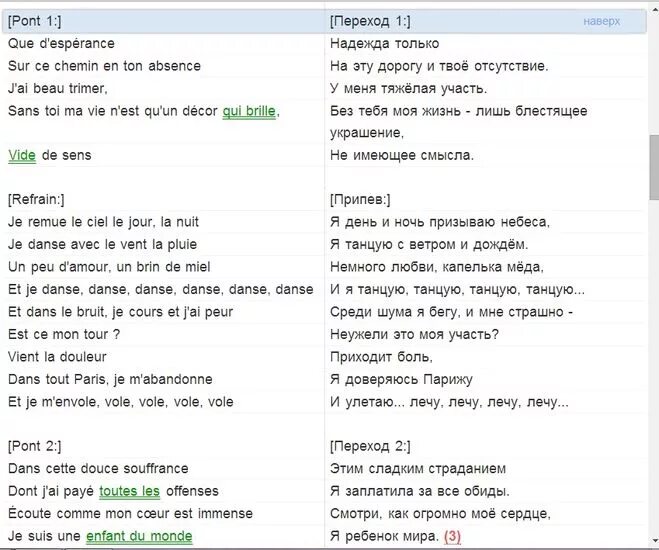Click the vertical scrollbar thumb
The width and height of the screenshot is (659, 550).
[x=654, y=167]
